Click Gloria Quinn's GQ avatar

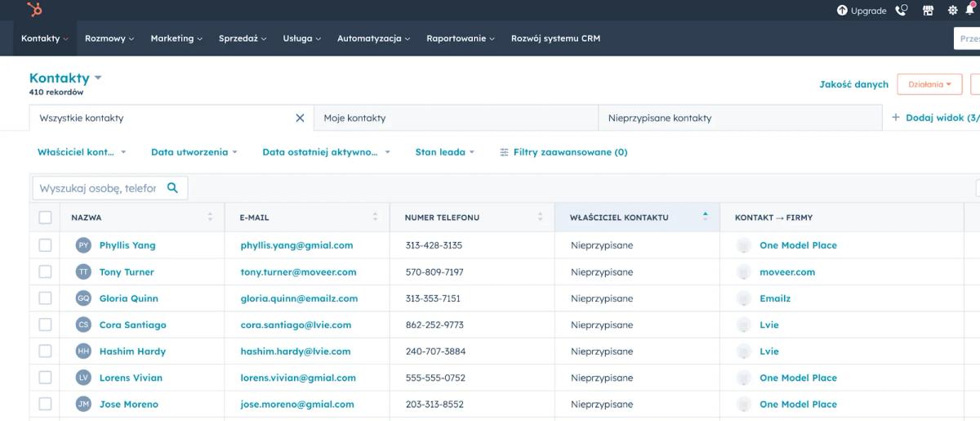click(x=83, y=298)
